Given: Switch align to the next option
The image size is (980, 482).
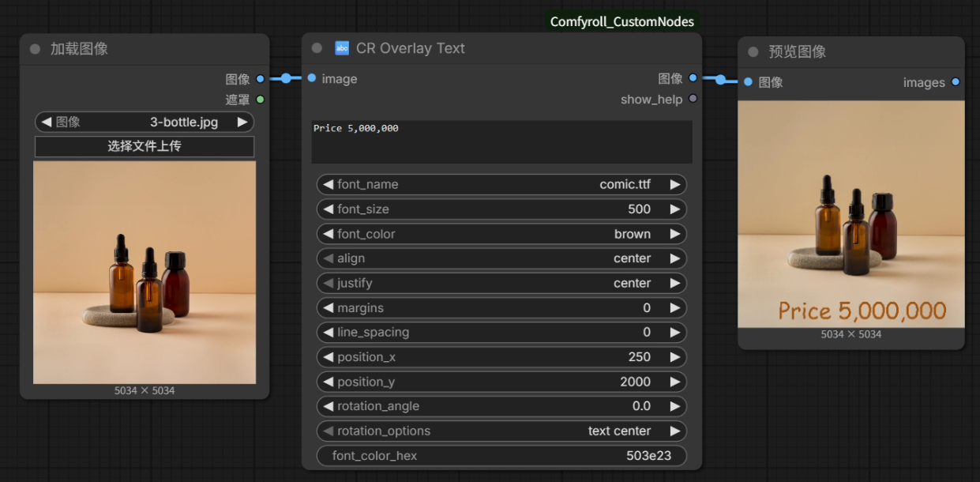Looking at the screenshot, I should 675,258.
